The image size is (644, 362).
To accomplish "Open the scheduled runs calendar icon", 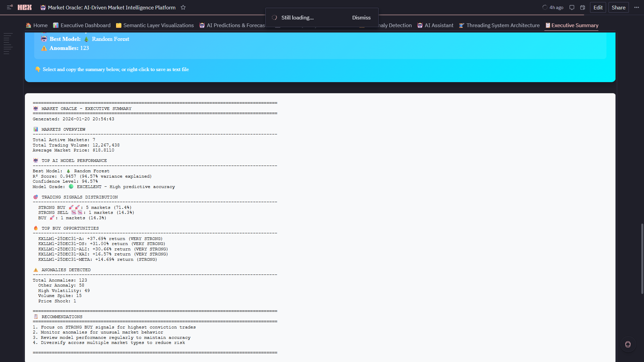I will tap(583, 7).
